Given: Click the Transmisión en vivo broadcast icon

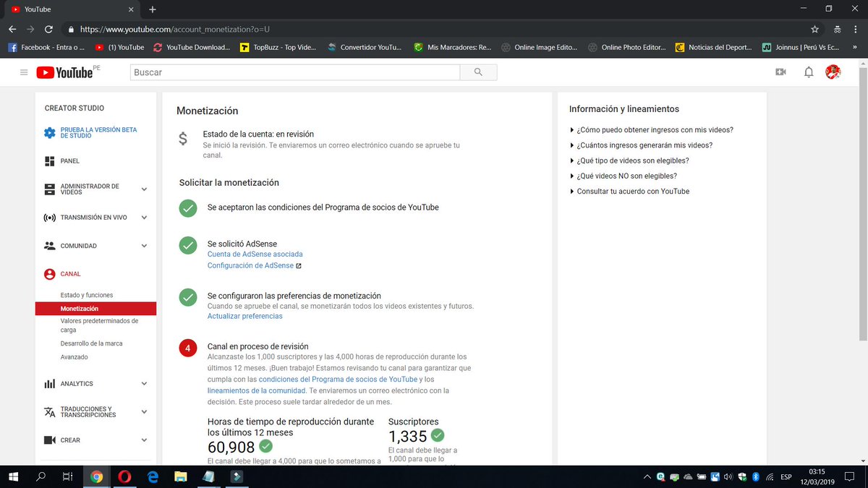Looking at the screenshot, I should point(49,218).
